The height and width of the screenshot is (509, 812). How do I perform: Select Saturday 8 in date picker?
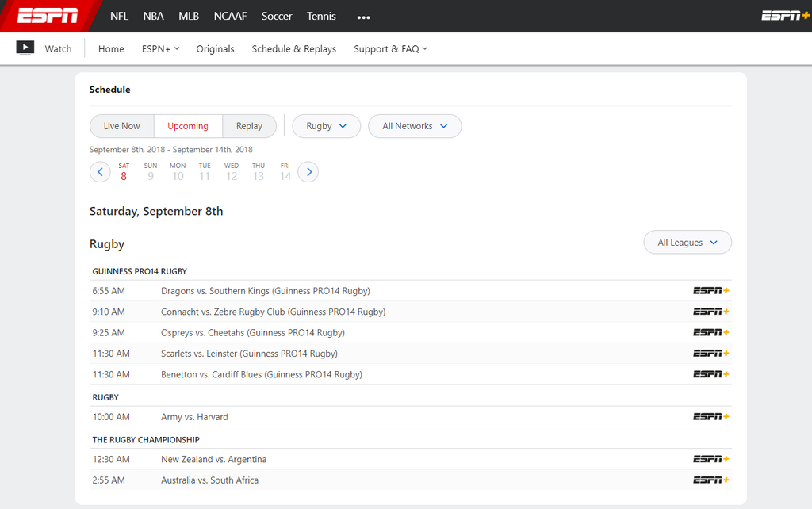pos(124,172)
